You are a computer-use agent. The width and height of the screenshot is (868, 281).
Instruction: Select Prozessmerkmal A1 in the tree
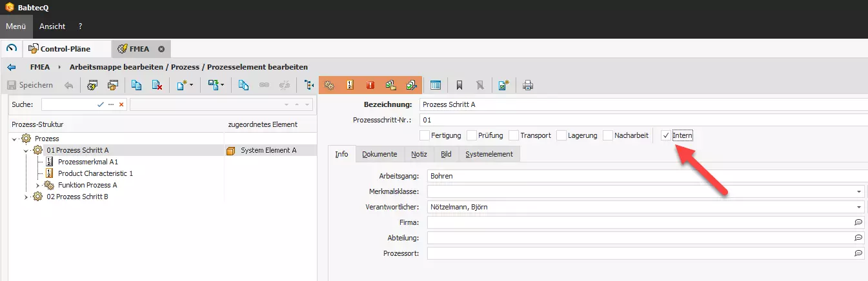88,162
